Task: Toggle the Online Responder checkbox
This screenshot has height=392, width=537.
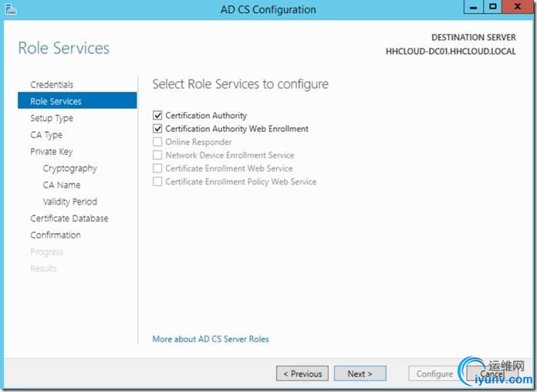Action: [158, 142]
